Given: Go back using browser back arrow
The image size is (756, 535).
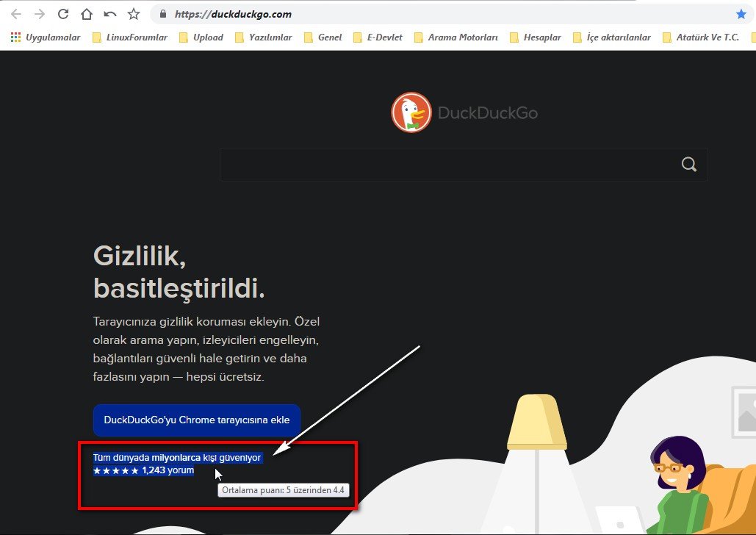Looking at the screenshot, I should click(x=16, y=14).
